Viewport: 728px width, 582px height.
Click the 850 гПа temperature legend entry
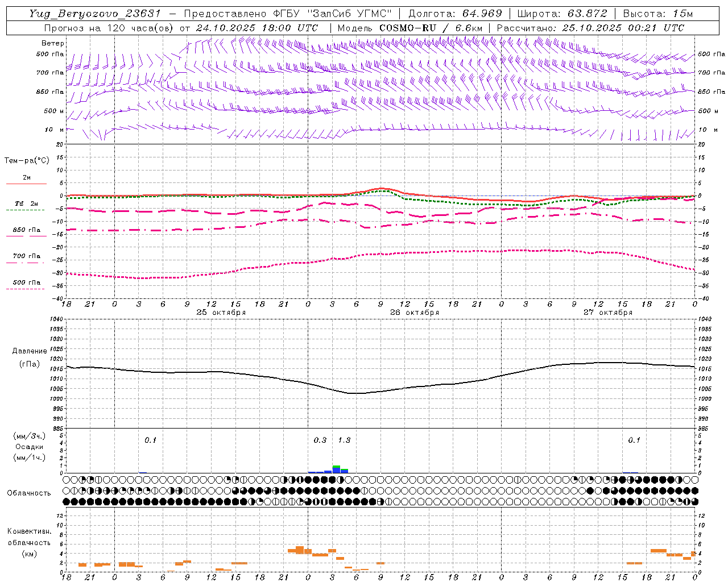tap(27, 230)
